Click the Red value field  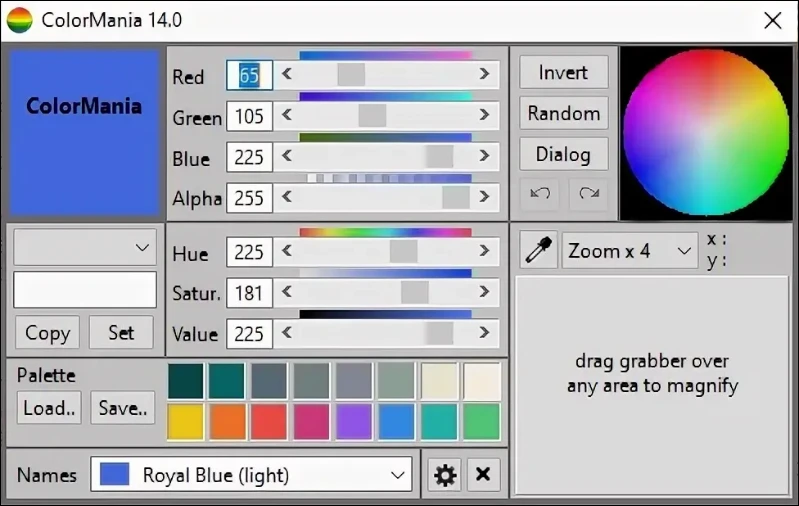tap(249, 75)
